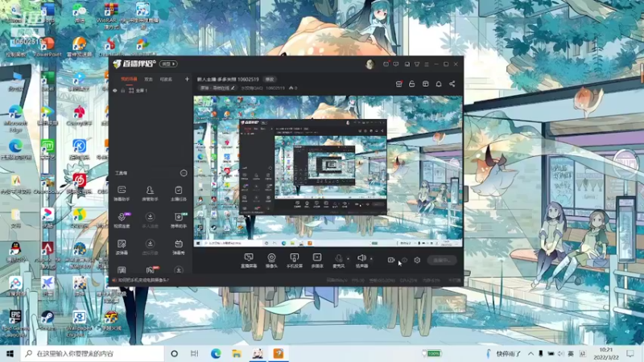
Task: Click the 多人连麦 download icon
Action: [x=150, y=216]
